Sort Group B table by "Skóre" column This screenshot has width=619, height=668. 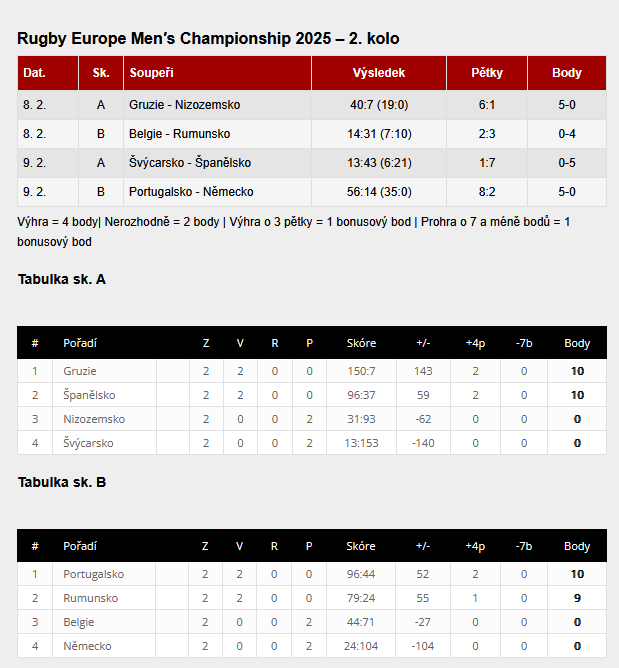361,546
